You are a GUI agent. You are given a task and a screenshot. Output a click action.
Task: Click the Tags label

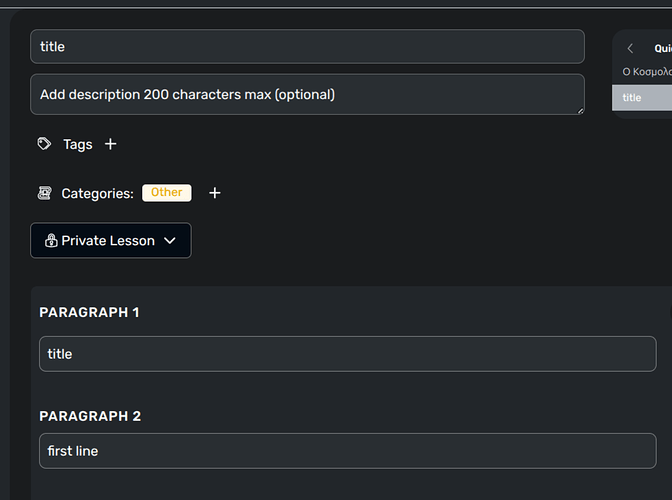[x=78, y=144]
